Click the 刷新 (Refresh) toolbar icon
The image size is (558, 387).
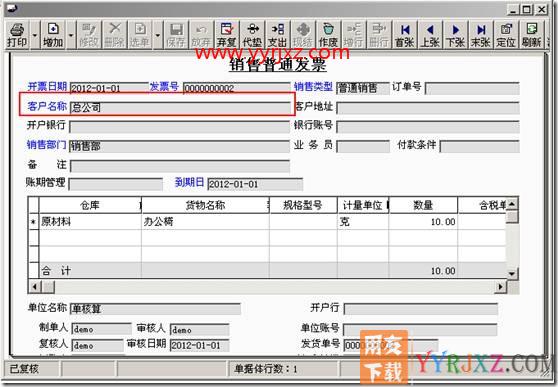pos(531,35)
